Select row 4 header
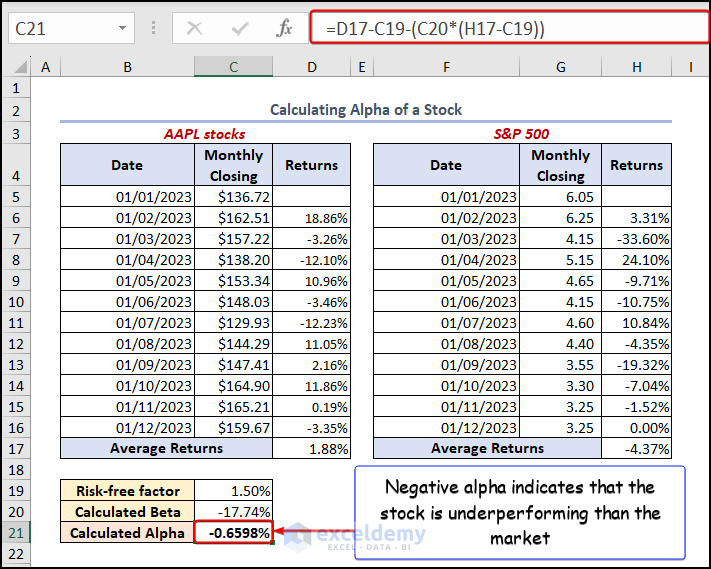711x569 pixels. point(16,165)
